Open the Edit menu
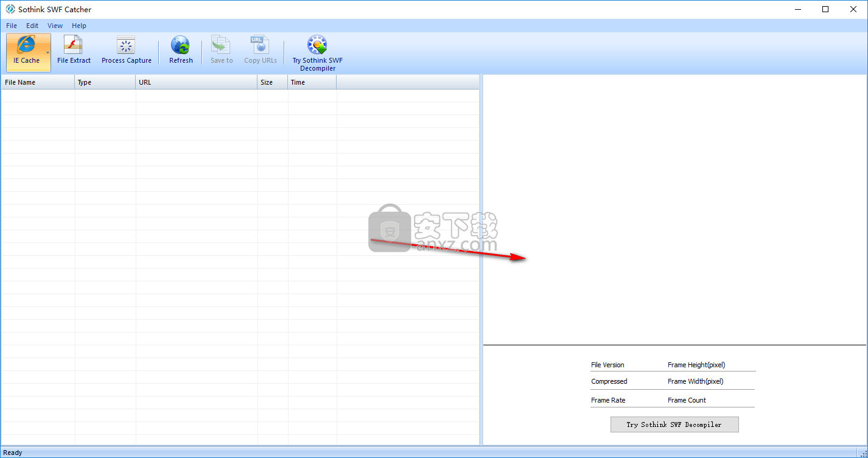The width and height of the screenshot is (868, 458). [x=32, y=26]
